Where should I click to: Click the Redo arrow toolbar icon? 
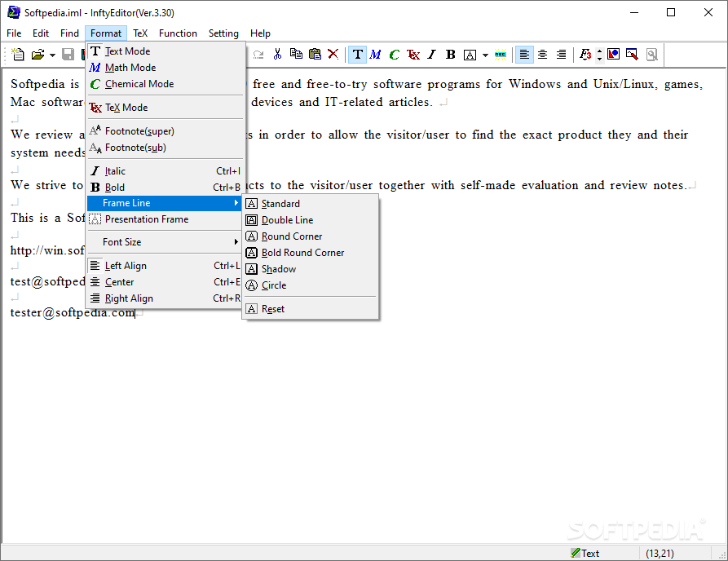(258, 55)
